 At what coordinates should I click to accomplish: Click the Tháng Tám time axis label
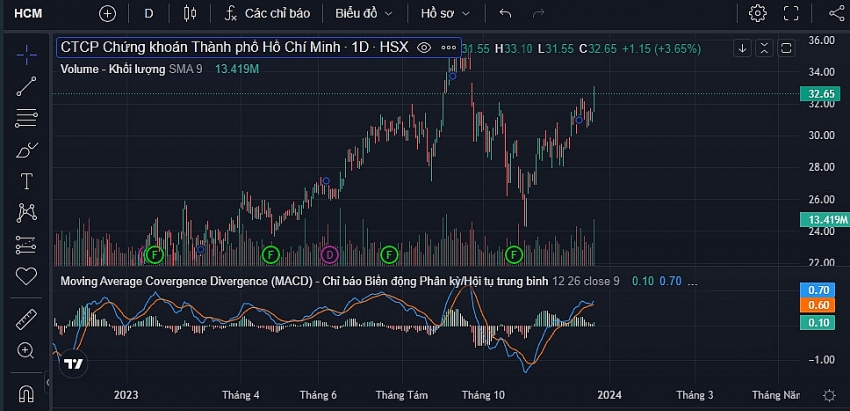(x=402, y=395)
